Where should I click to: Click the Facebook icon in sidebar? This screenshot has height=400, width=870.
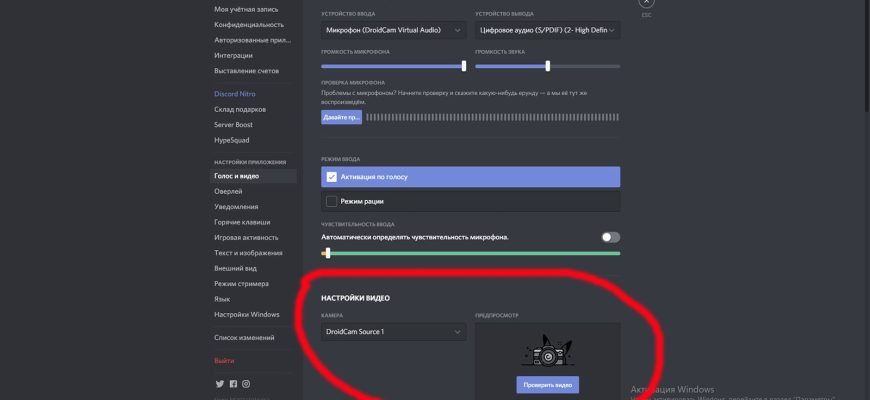point(233,384)
